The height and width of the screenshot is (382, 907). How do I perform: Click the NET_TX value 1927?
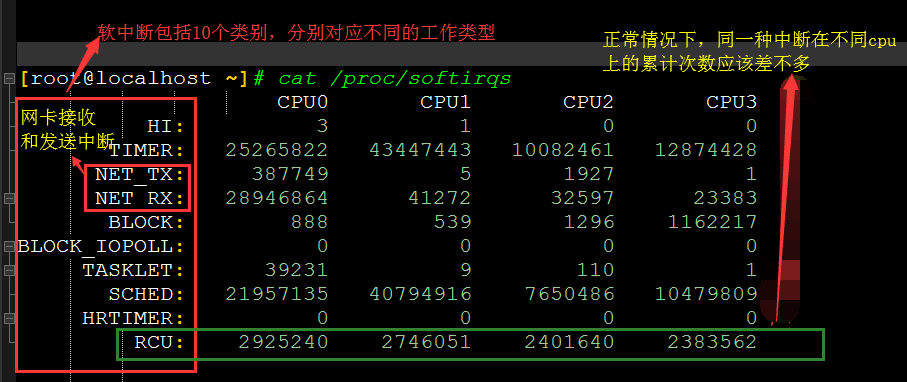point(588,174)
